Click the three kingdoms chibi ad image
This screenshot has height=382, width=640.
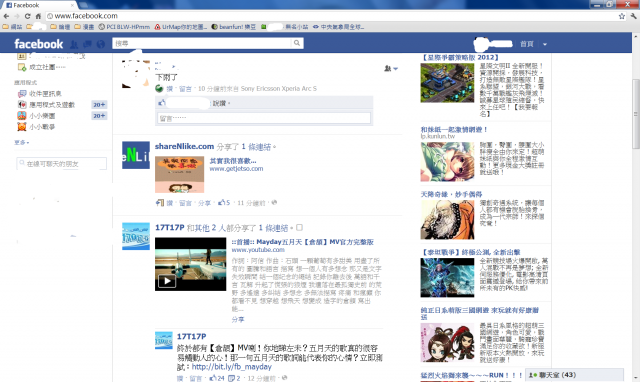point(447,342)
